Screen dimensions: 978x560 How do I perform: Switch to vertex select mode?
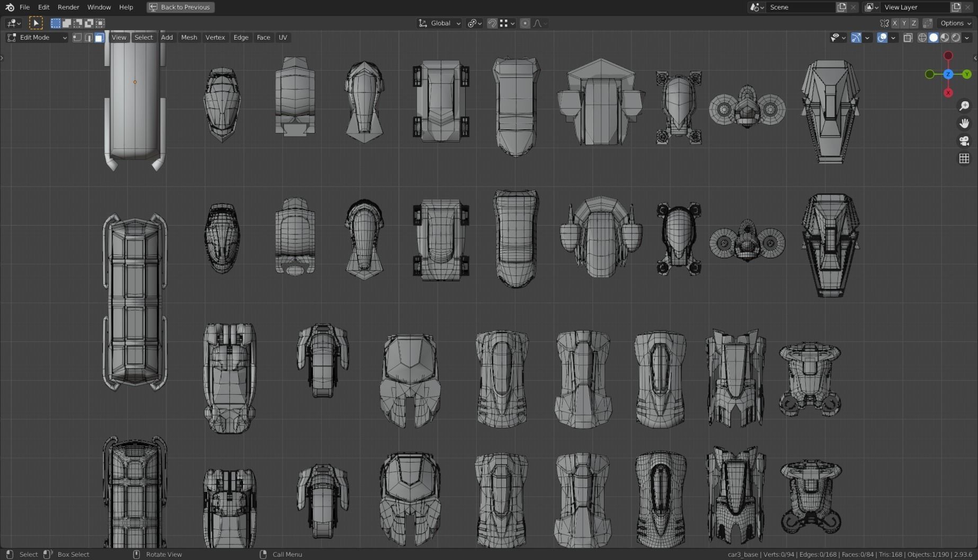pos(77,38)
